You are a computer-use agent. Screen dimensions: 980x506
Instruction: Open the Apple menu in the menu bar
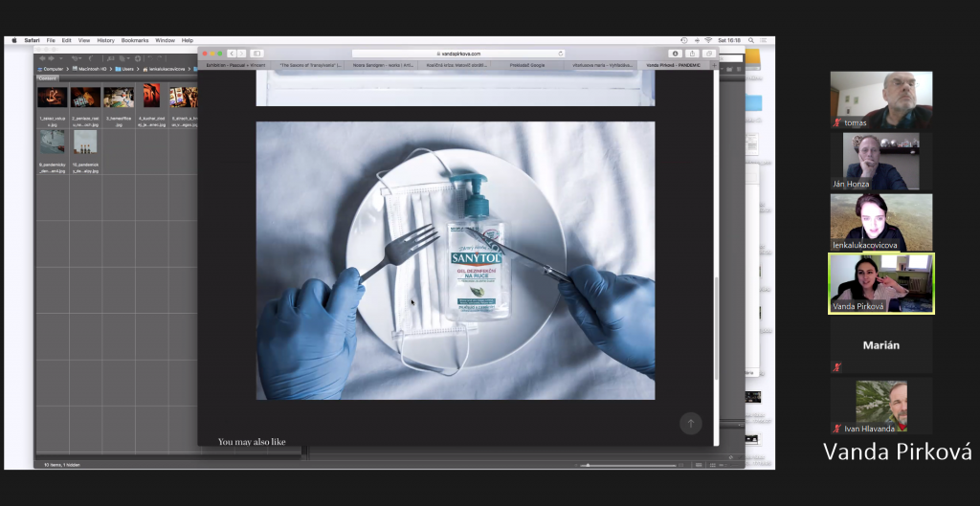coord(14,40)
